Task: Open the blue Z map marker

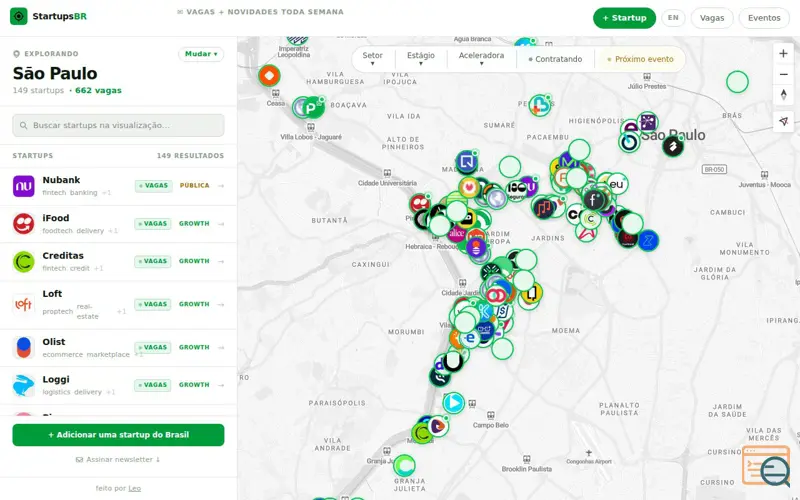Action: click(x=648, y=240)
